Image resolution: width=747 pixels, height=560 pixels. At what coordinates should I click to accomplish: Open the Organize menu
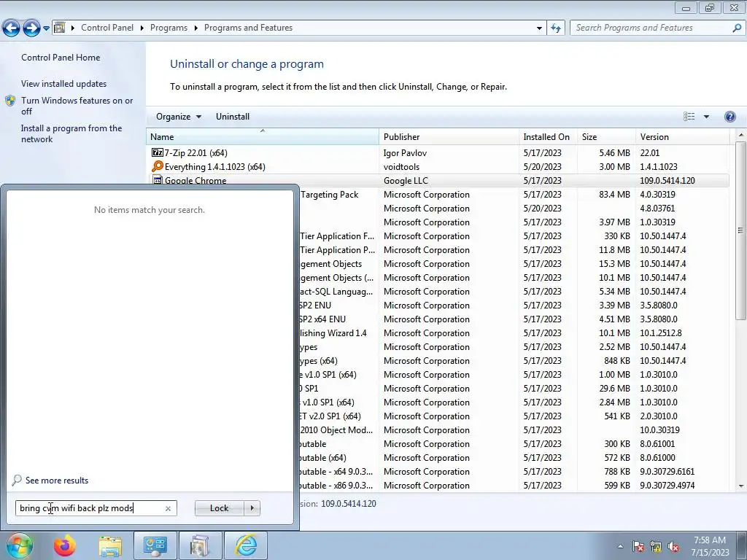tap(179, 117)
